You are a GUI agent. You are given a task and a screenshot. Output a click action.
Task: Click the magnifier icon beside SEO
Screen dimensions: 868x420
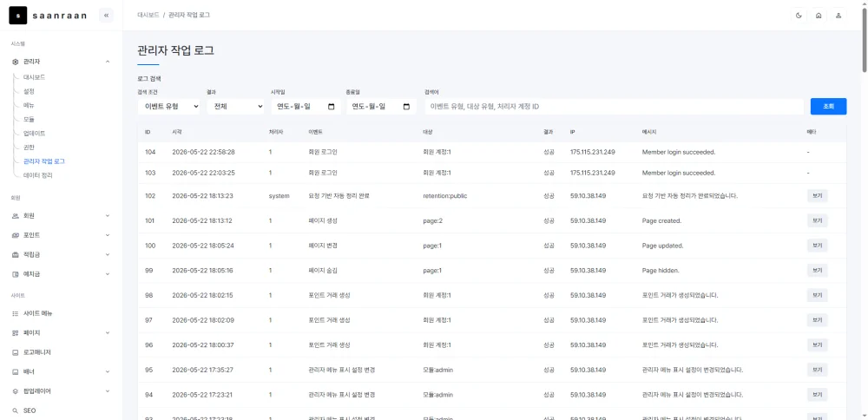16,411
